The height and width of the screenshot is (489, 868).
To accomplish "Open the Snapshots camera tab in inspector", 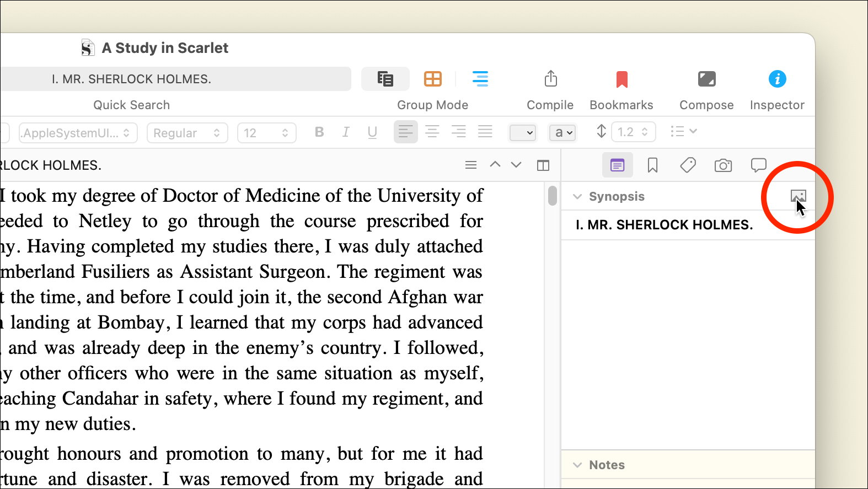I will (x=723, y=165).
